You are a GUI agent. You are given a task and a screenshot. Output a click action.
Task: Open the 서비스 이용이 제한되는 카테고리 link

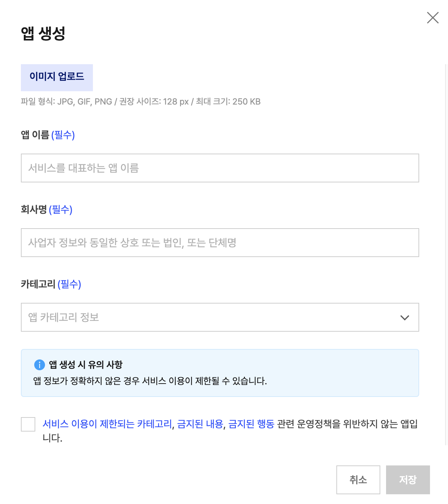107,424
